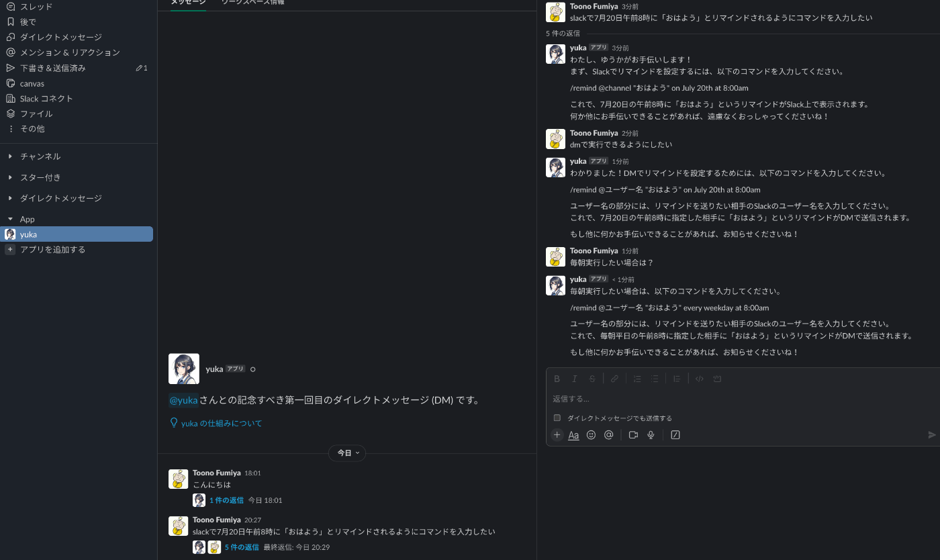Screen dimensions: 940x560
Task: Click Toono Fumiya avatar beside 毎朝実行したい場合は？
Action: 555,256
